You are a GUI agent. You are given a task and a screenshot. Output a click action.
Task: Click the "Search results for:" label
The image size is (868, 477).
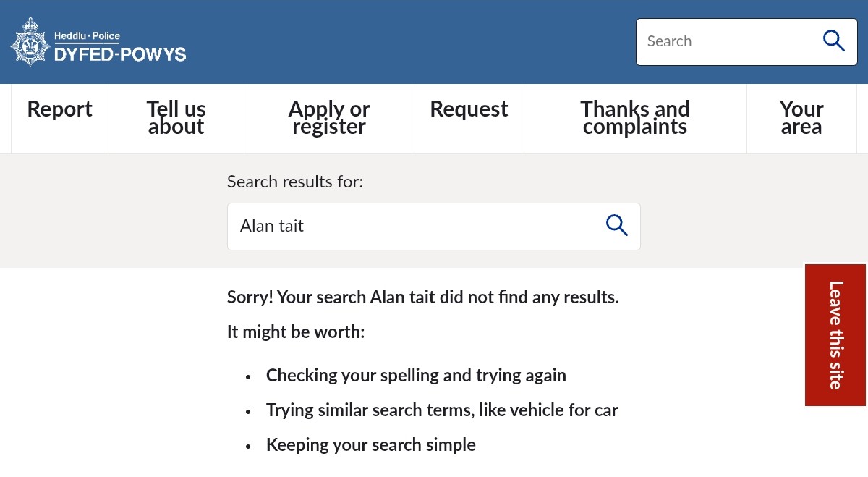[x=295, y=182]
